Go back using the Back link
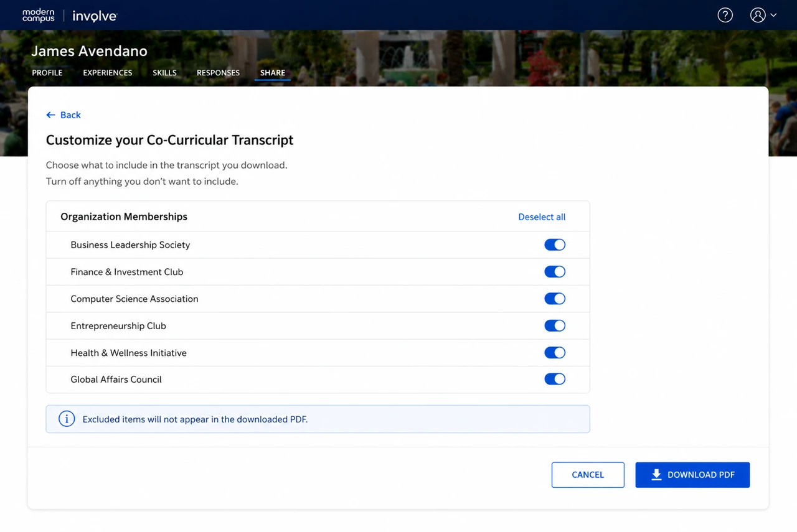This screenshot has width=797, height=532. pyautogui.click(x=64, y=115)
